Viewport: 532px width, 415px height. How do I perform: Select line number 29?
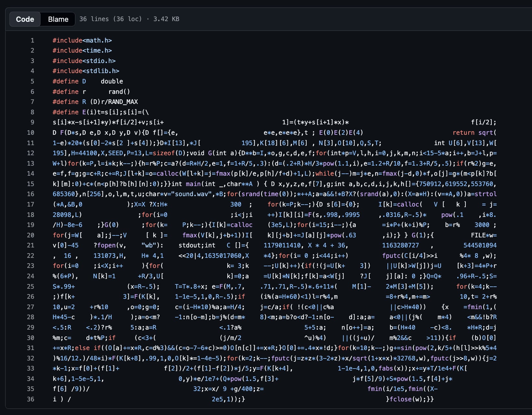(x=31, y=327)
